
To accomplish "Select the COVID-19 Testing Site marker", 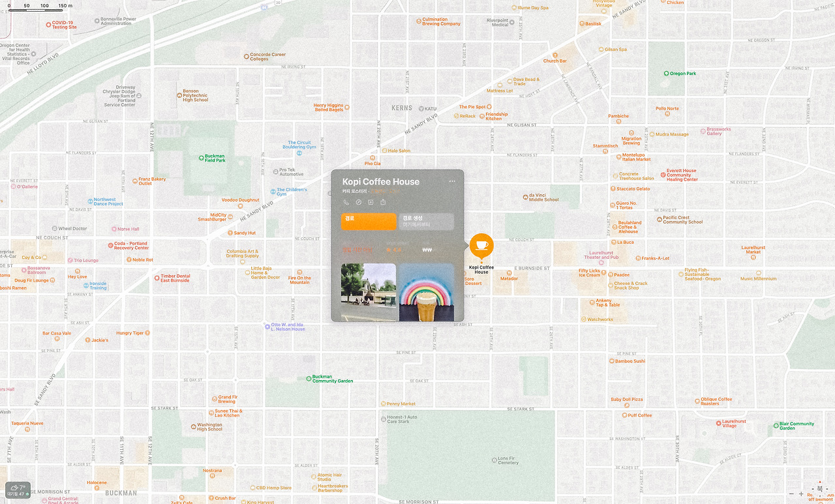I will point(48,25).
